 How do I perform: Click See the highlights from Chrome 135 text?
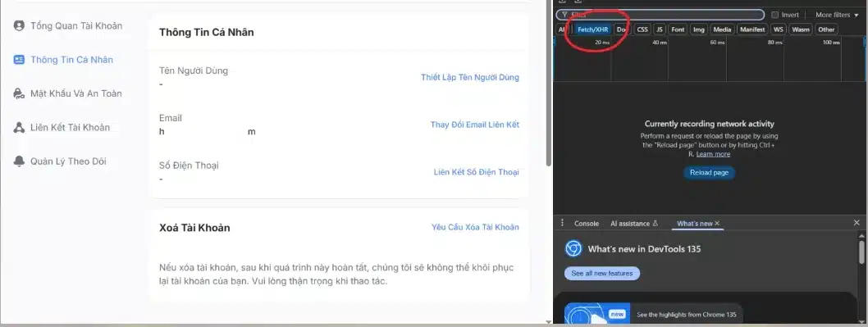(x=687, y=314)
